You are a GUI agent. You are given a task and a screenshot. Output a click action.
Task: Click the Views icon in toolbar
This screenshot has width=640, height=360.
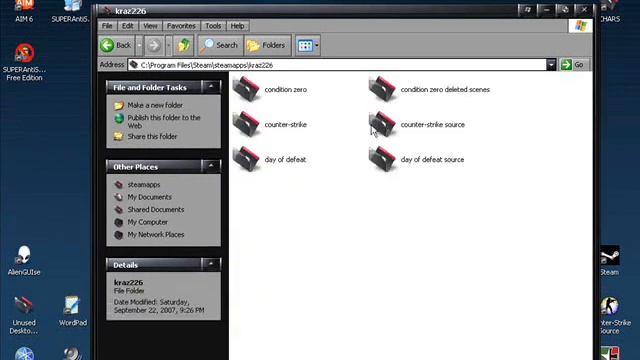point(305,46)
